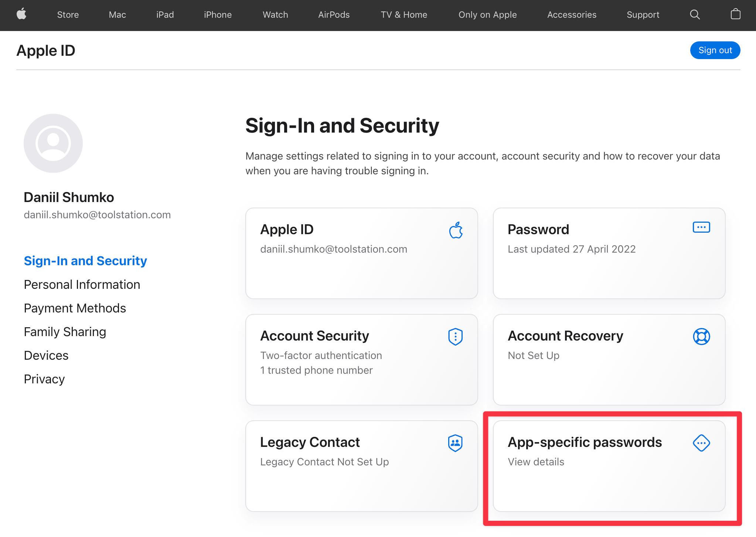Open the Account Recovery card

click(609, 359)
